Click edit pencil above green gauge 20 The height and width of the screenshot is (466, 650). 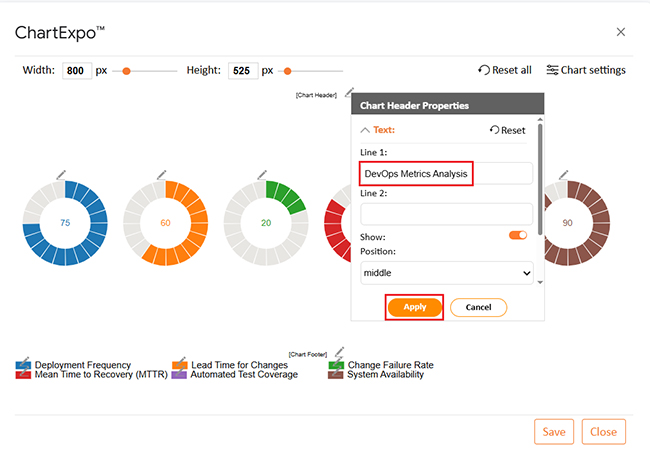261,174
